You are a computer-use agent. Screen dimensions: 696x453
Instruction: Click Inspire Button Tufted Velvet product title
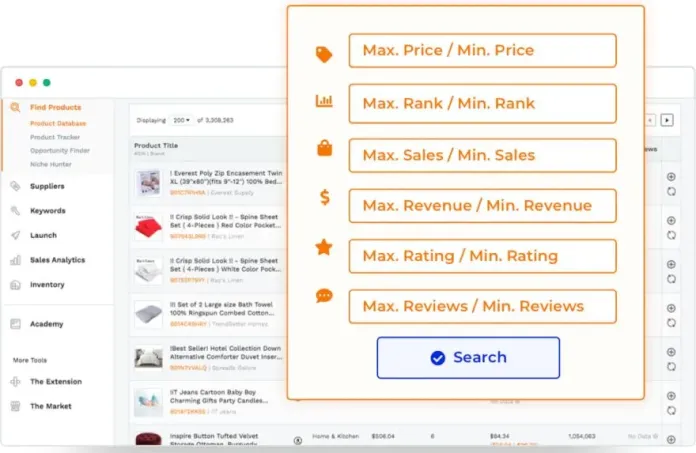pos(214,439)
